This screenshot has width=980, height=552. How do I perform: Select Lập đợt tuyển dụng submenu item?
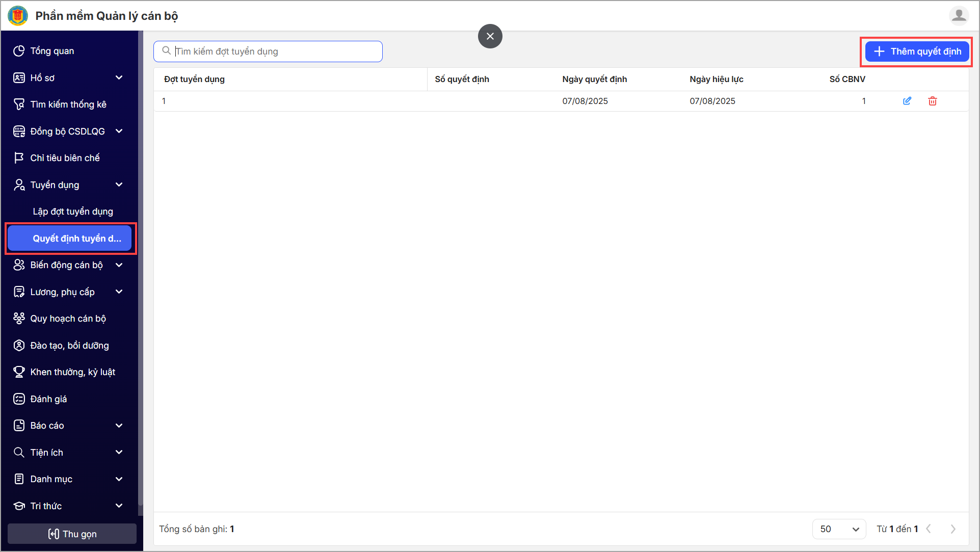(x=73, y=212)
